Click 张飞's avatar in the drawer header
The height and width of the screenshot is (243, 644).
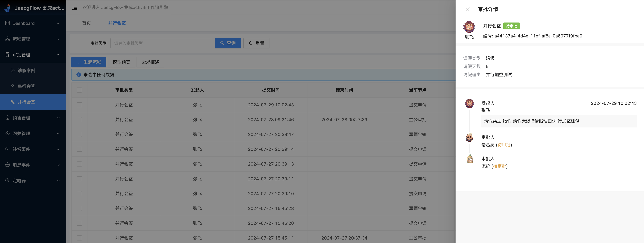pyautogui.click(x=469, y=27)
